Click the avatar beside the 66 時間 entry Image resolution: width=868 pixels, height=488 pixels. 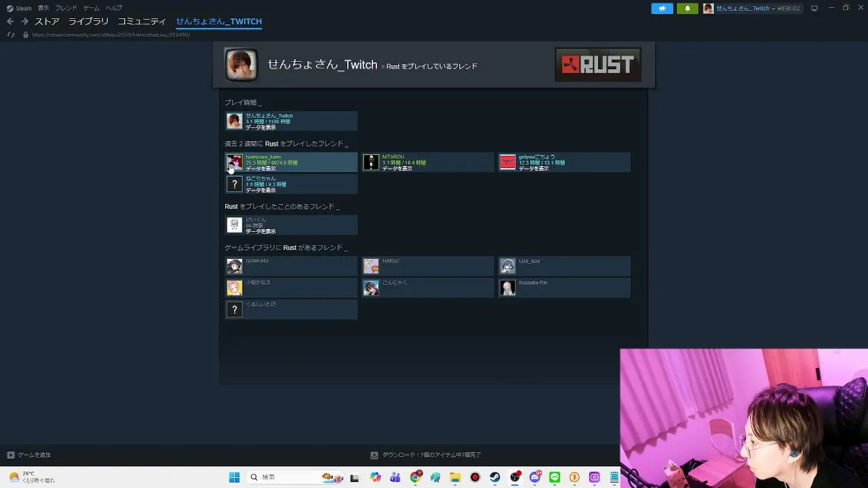click(x=234, y=225)
